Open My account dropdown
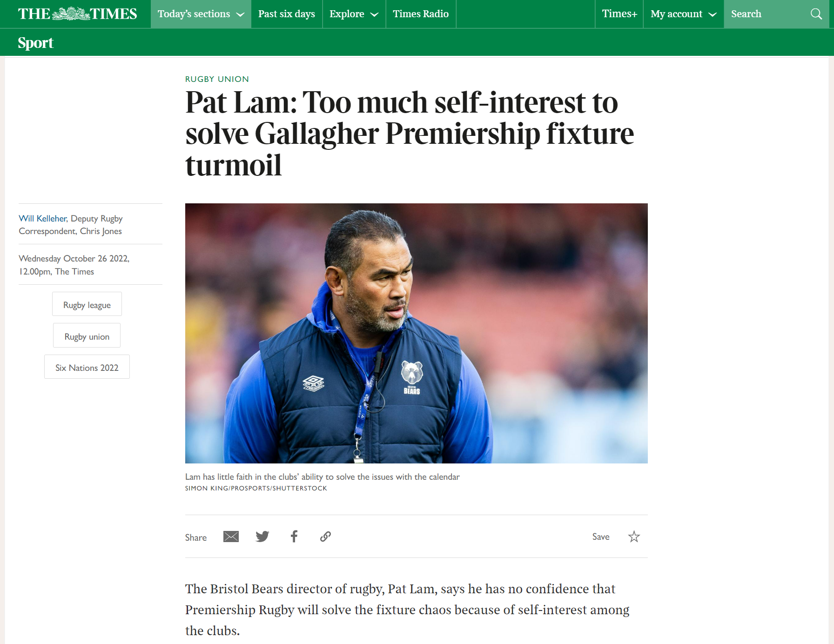Viewport: 834px width, 644px height. [683, 14]
